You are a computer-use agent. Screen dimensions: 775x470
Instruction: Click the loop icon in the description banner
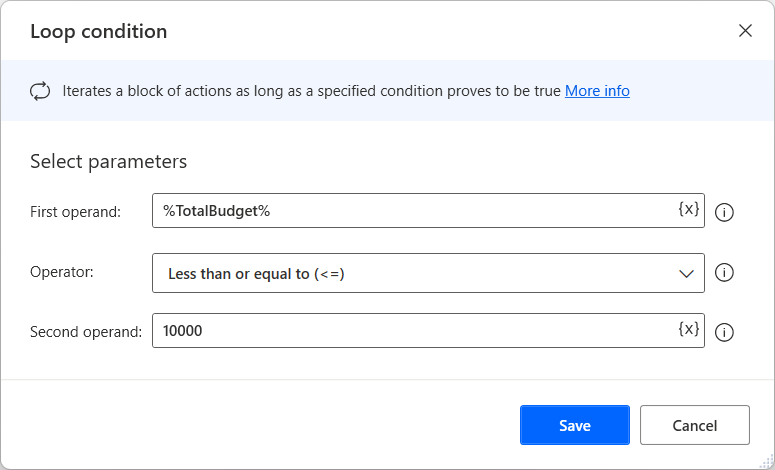pos(40,91)
